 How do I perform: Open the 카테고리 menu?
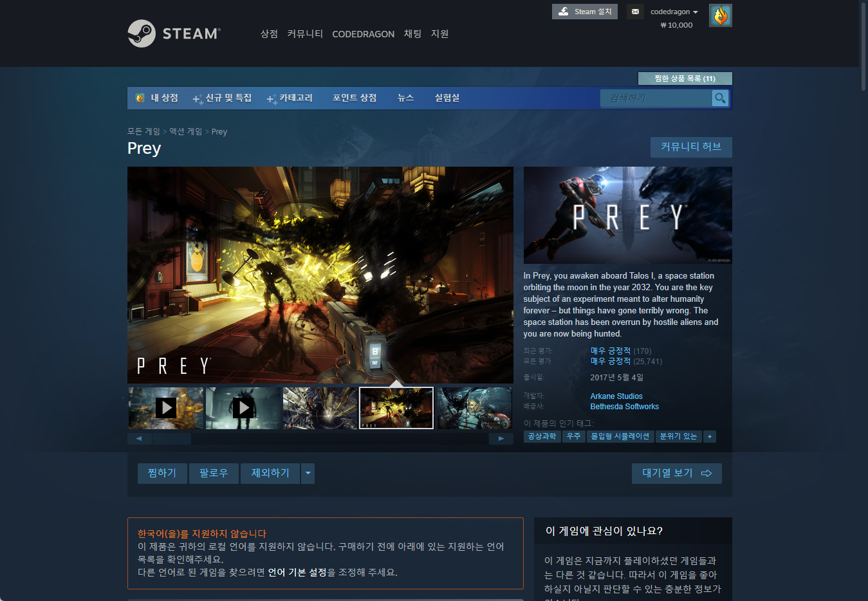pos(290,98)
